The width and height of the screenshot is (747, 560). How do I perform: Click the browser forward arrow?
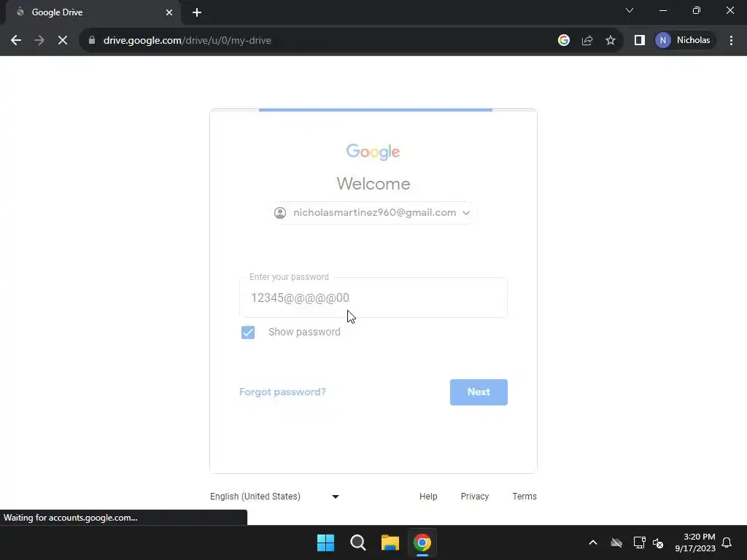pos(39,41)
